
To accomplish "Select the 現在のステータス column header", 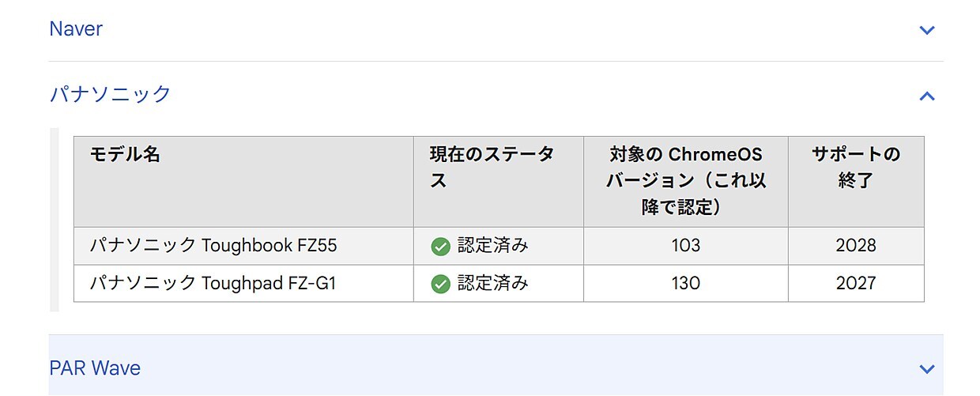I will point(492,167).
